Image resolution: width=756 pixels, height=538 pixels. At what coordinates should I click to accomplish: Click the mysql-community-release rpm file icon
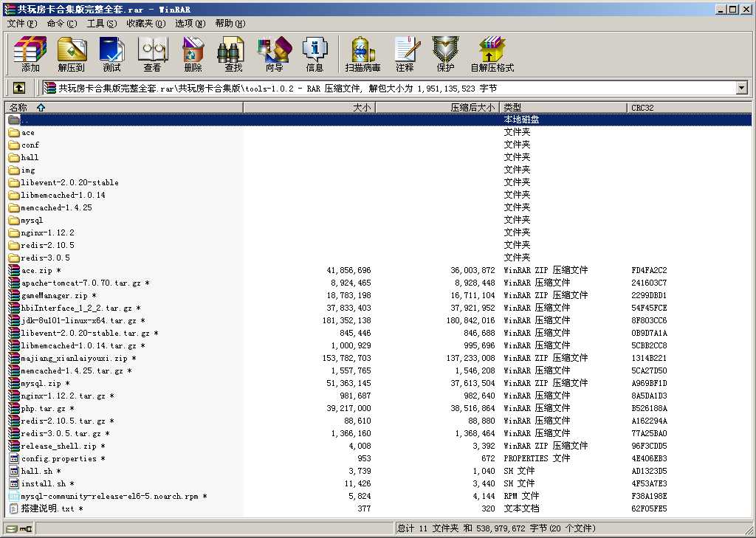(14, 496)
